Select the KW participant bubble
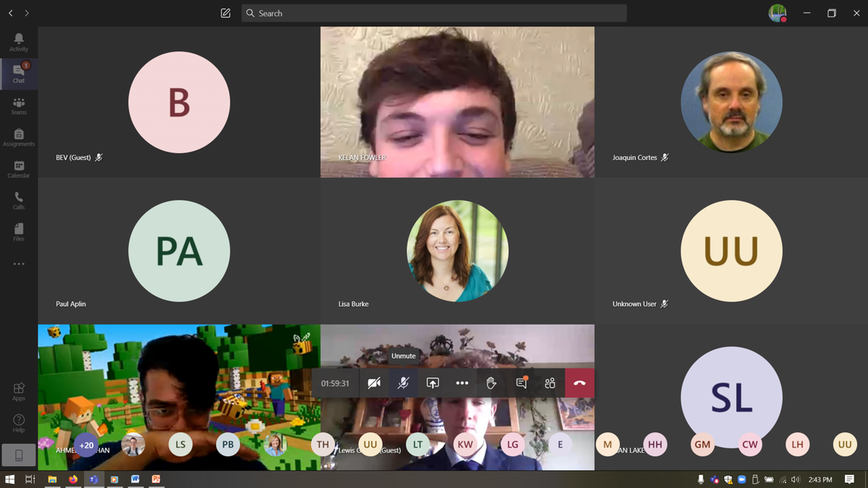Image resolution: width=868 pixels, height=488 pixels. 465,445
